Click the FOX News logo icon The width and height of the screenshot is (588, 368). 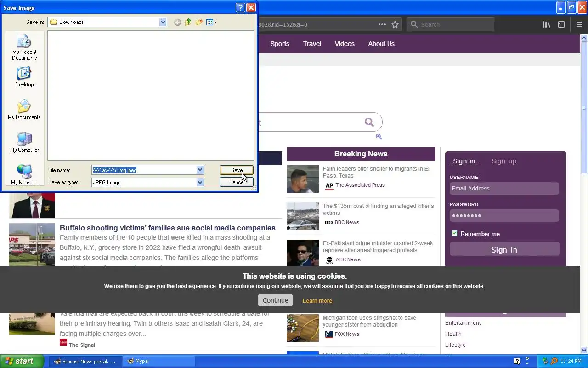[329, 334]
